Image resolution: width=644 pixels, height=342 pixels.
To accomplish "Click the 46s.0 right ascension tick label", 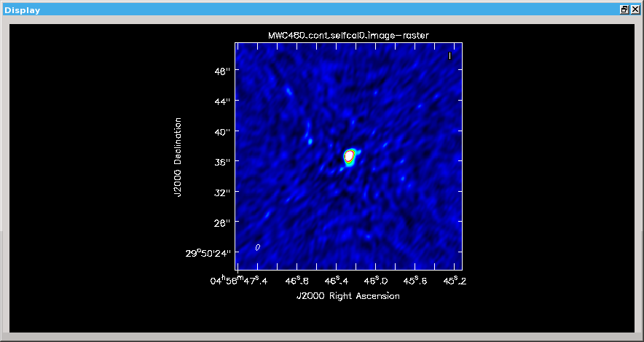I will coord(376,280).
